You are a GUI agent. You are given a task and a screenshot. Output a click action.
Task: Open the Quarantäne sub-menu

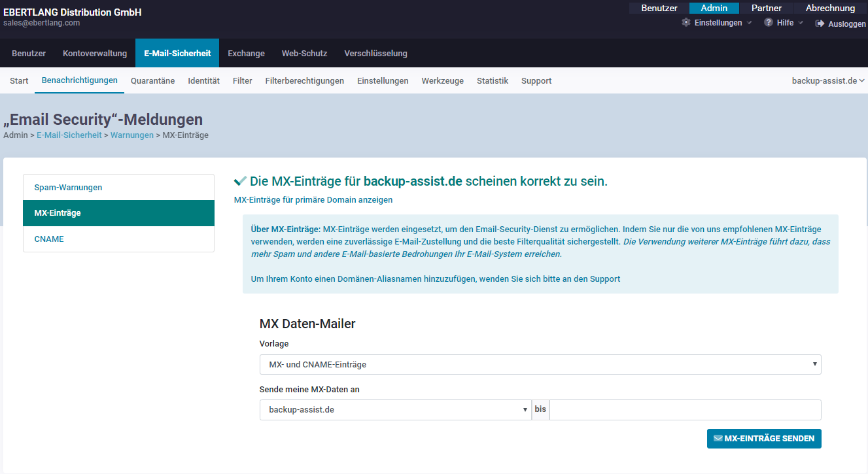[152, 81]
